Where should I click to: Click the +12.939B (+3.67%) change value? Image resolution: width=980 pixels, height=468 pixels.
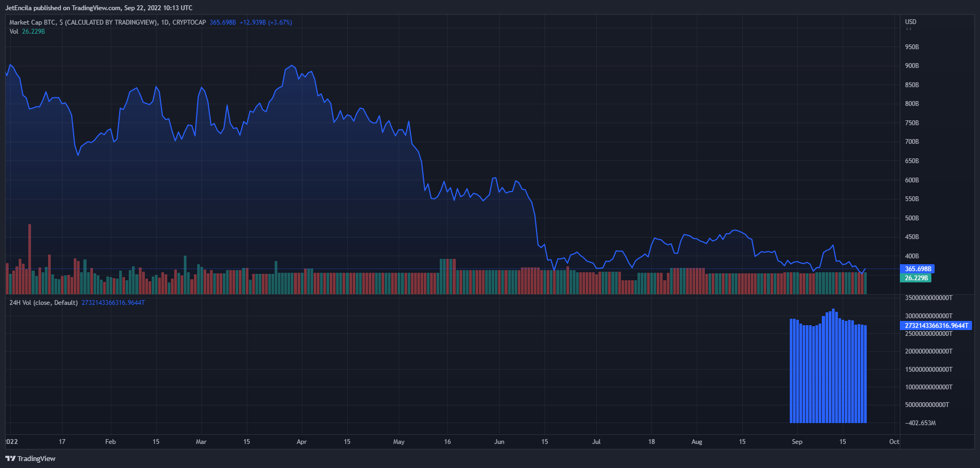[266, 22]
